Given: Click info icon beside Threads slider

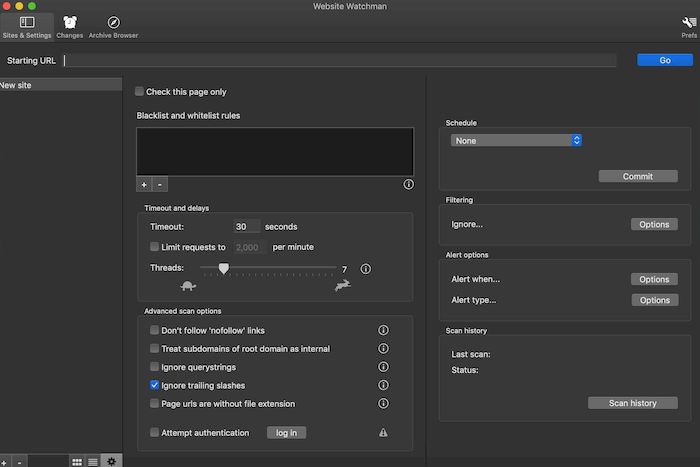Looking at the screenshot, I should (x=365, y=269).
